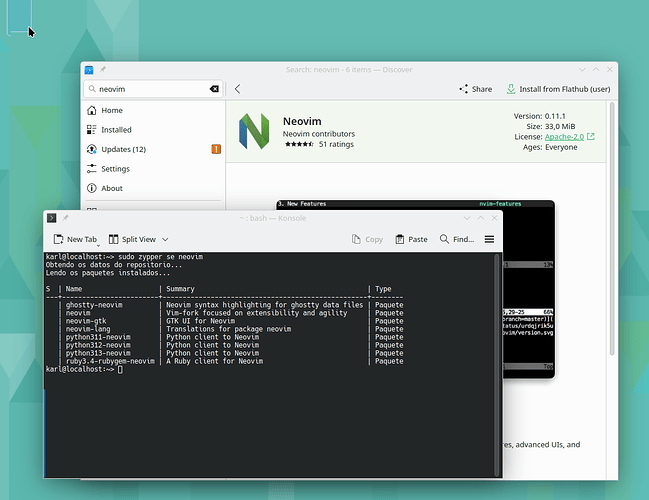Click the pin icon in Konsole title bar
The image size is (649, 500).
click(65, 218)
